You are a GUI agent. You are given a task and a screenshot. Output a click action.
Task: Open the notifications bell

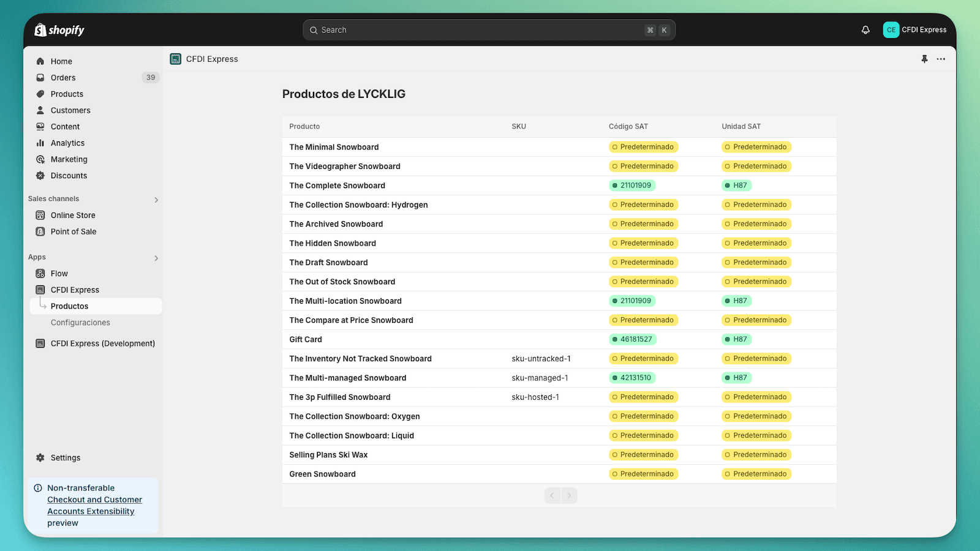coord(865,30)
